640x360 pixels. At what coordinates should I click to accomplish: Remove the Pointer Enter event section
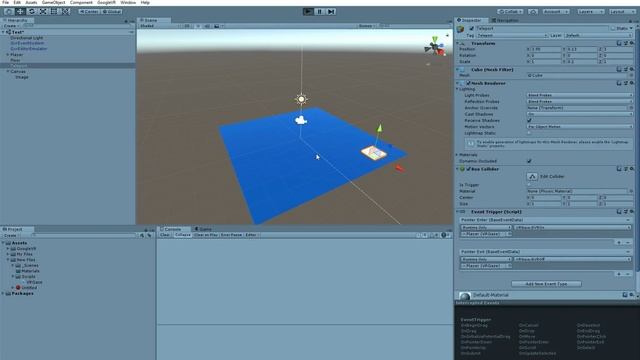coord(629,220)
